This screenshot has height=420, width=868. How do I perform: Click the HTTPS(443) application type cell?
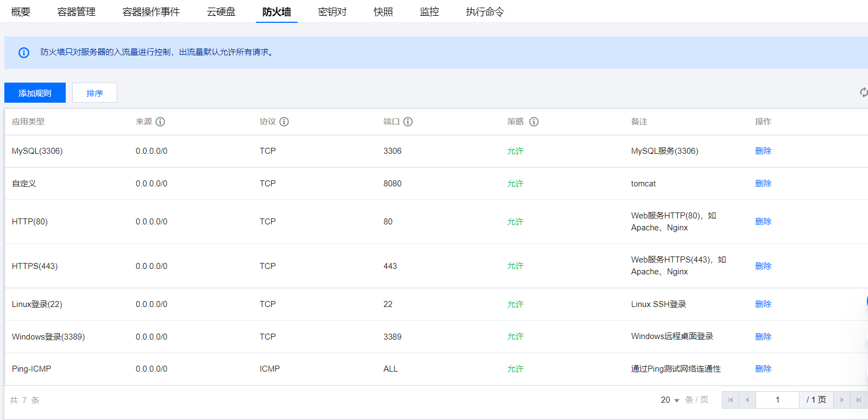point(35,266)
